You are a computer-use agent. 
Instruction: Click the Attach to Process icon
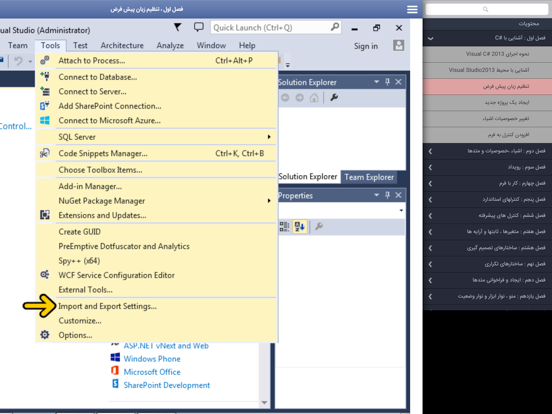coord(45,60)
